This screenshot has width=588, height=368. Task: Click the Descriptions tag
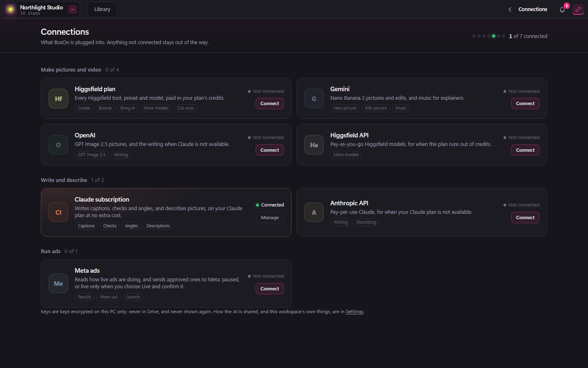click(158, 226)
